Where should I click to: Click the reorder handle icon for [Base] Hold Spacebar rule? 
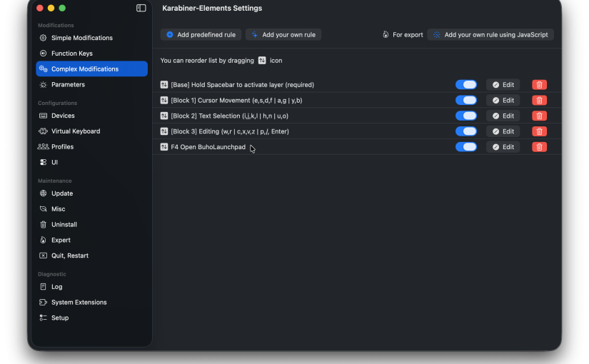point(163,85)
